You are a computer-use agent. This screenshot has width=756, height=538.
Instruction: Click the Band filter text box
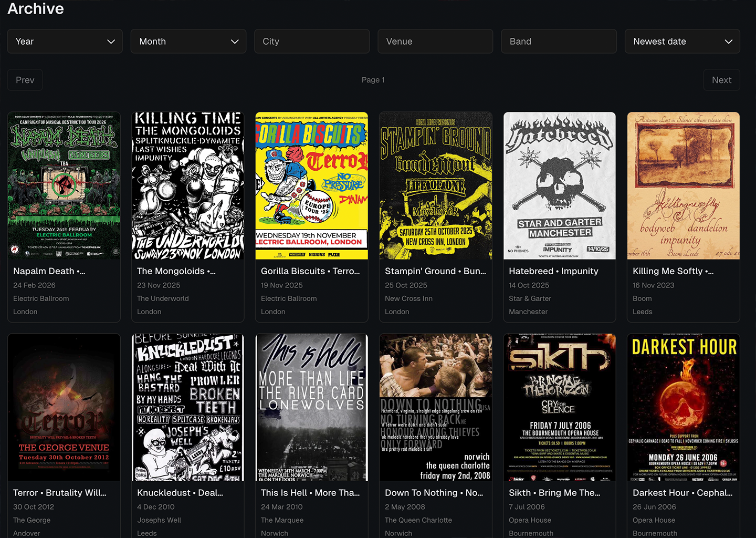(x=559, y=42)
